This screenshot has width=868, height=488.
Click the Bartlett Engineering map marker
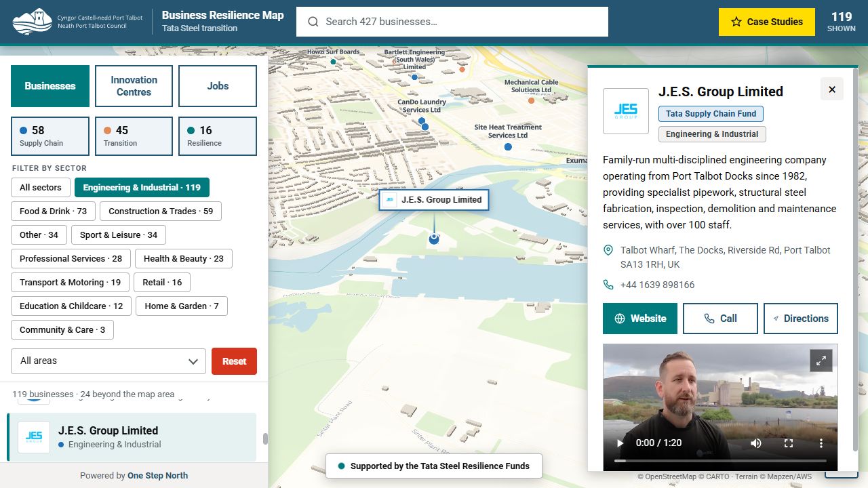coord(414,77)
